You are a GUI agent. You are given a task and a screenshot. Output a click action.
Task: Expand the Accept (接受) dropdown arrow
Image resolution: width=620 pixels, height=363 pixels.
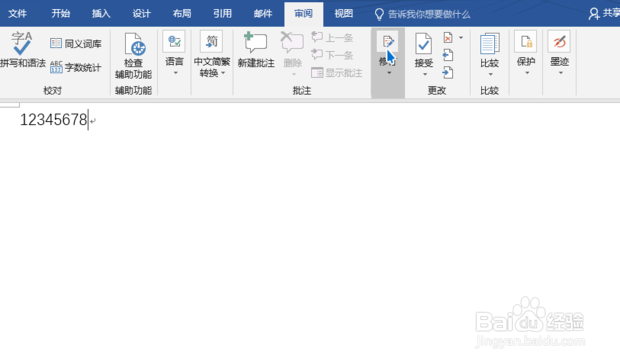[425, 74]
